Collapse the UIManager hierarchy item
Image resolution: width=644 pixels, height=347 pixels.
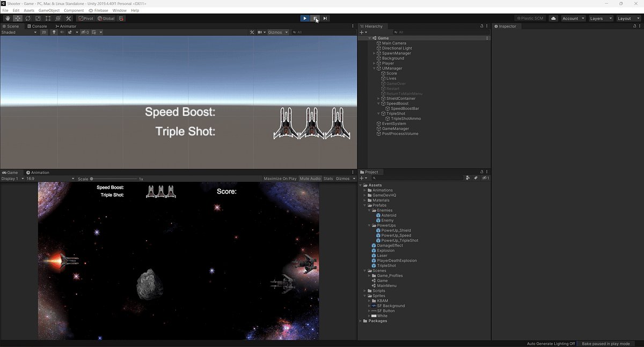tap(373, 68)
